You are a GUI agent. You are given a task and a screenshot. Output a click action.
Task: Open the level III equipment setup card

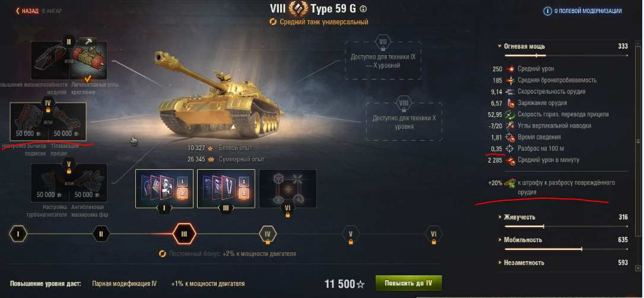tap(226, 188)
